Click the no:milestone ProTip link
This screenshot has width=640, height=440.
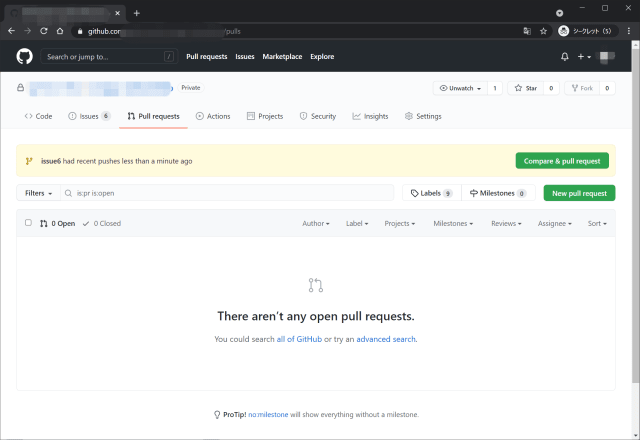tap(268, 415)
